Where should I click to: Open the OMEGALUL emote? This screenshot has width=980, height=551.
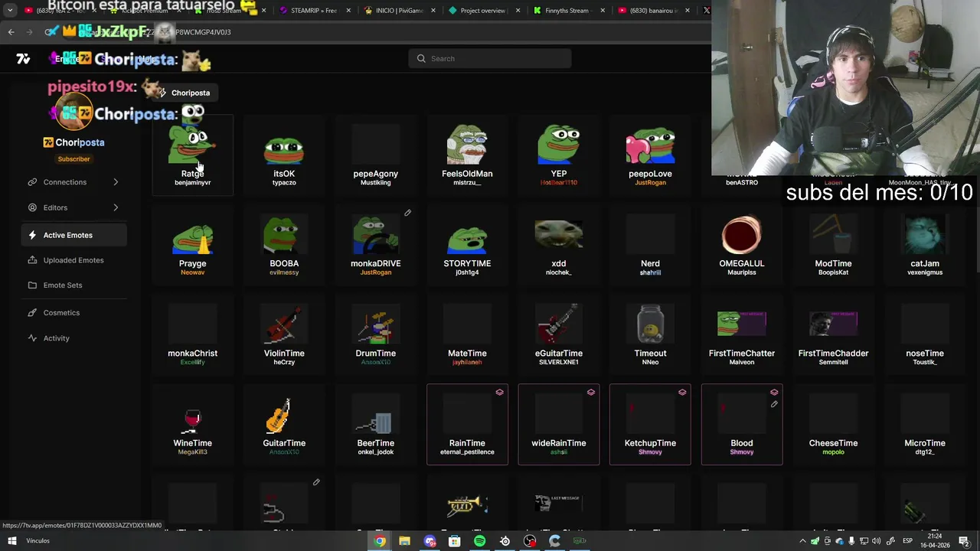[x=742, y=245]
